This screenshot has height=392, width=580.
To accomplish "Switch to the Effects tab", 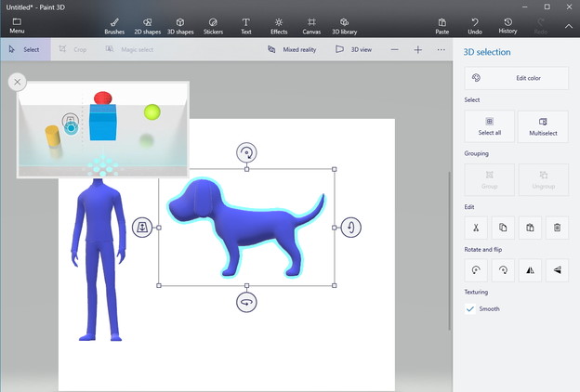I will 279,25.
